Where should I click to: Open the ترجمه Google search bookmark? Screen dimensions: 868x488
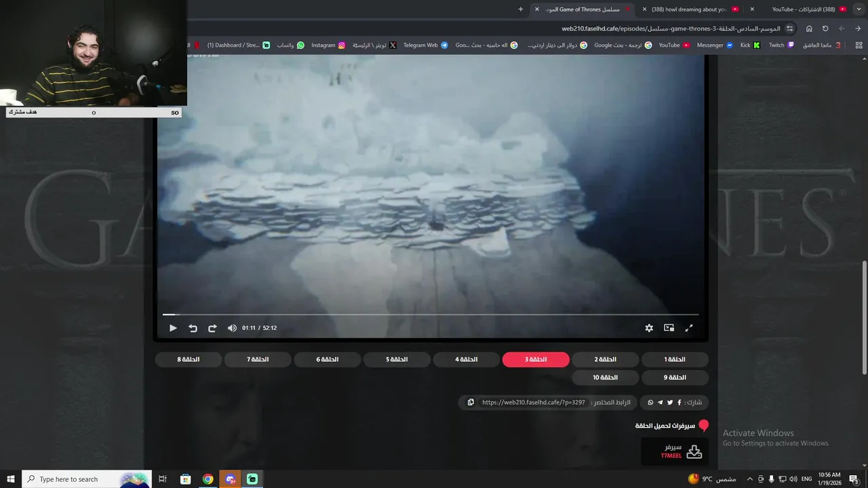(x=623, y=45)
